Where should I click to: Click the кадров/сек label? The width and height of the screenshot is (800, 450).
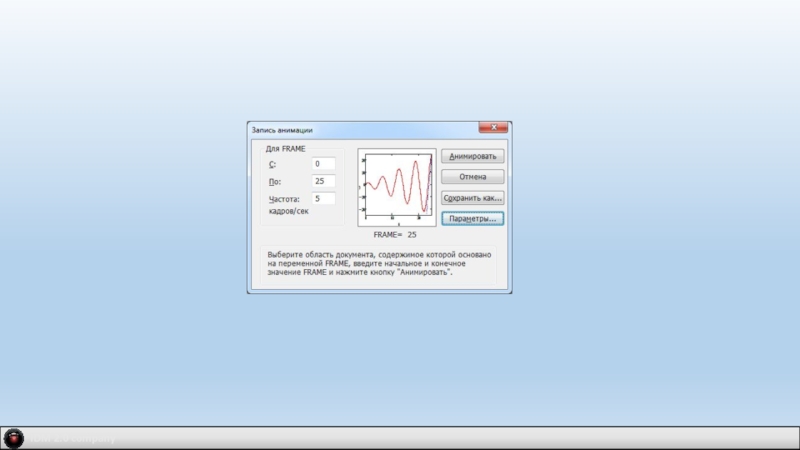[x=289, y=211]
